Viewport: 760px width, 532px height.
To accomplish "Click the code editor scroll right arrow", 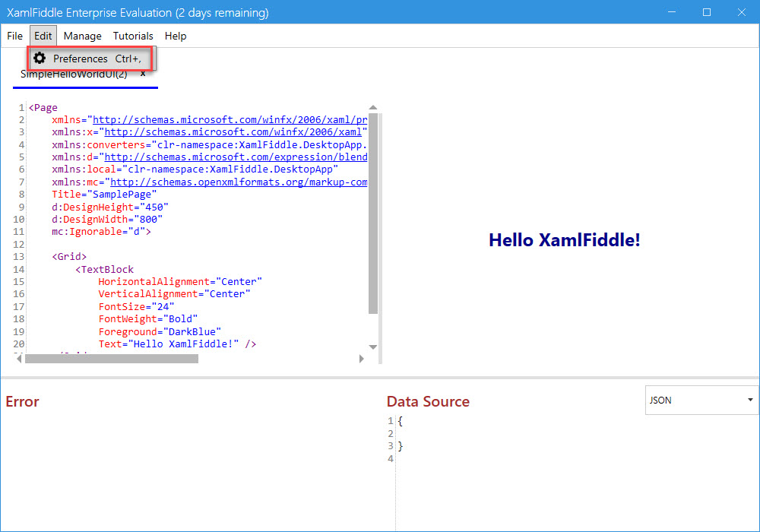I will pyautogui.click(x=361, y=359).
